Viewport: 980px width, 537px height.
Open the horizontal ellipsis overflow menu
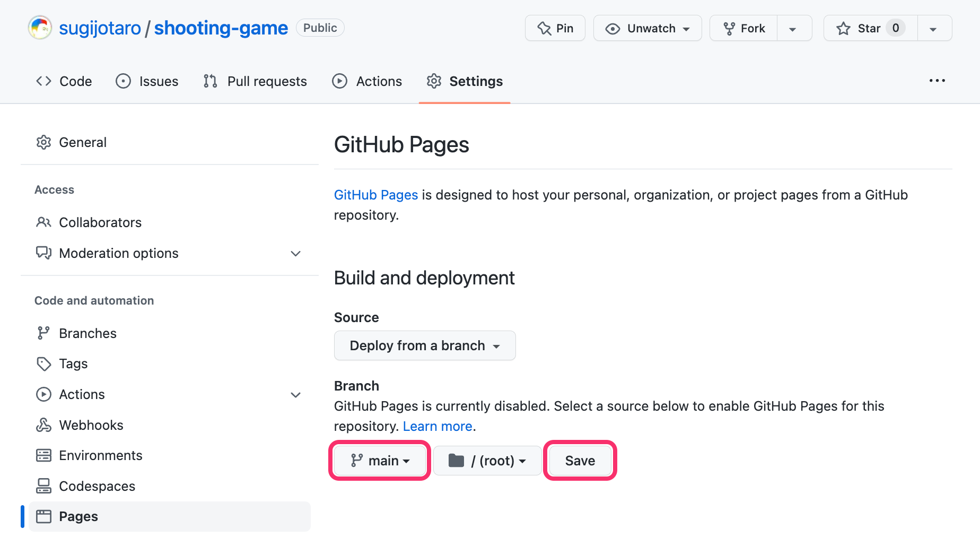[x=937, y=81]
